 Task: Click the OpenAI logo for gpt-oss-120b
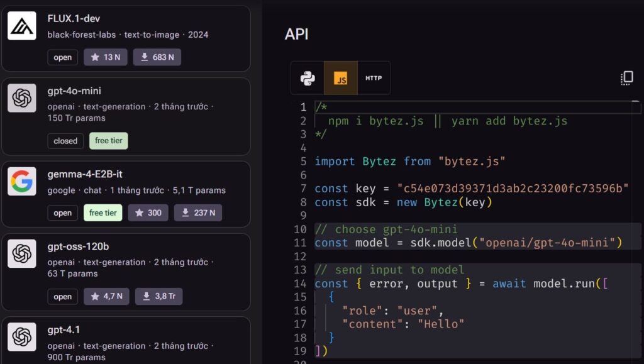(x=22, y=254)
